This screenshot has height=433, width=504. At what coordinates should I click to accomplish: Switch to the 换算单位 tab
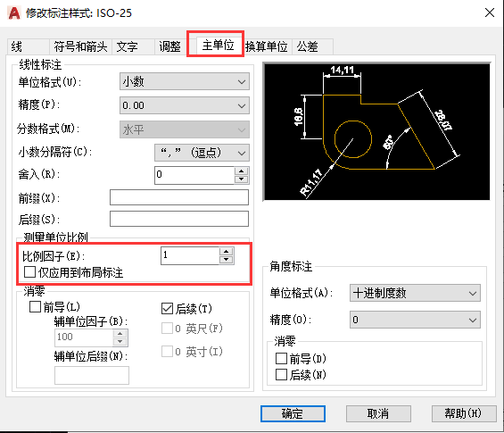pyautogui.click(x=267, y=46)
